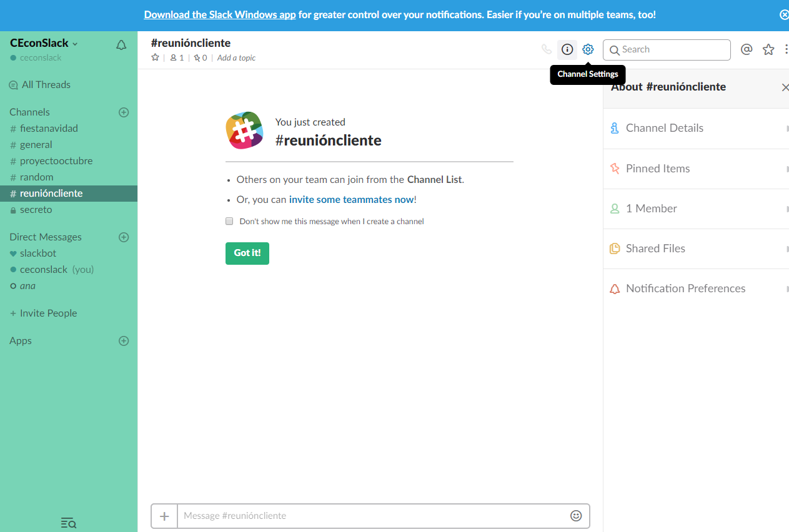
Task: View member count icon under channel name
Action: (177, 57)
